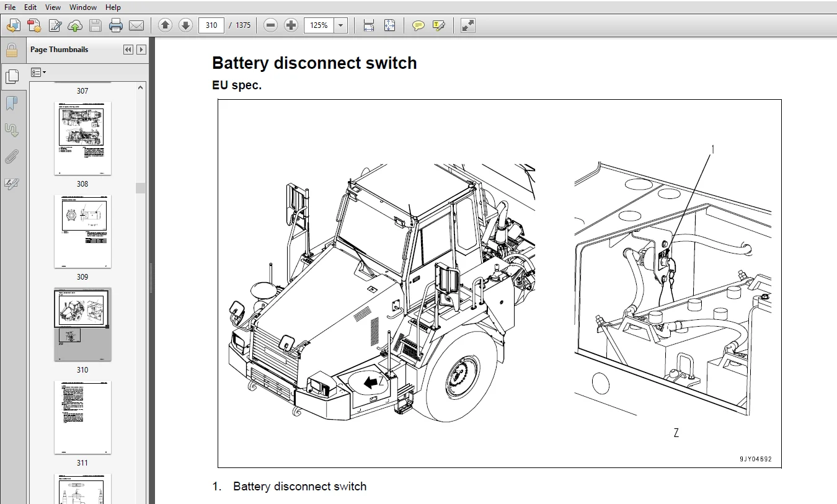Click the Create PDF toolbar icon

[x=34, y=25]
